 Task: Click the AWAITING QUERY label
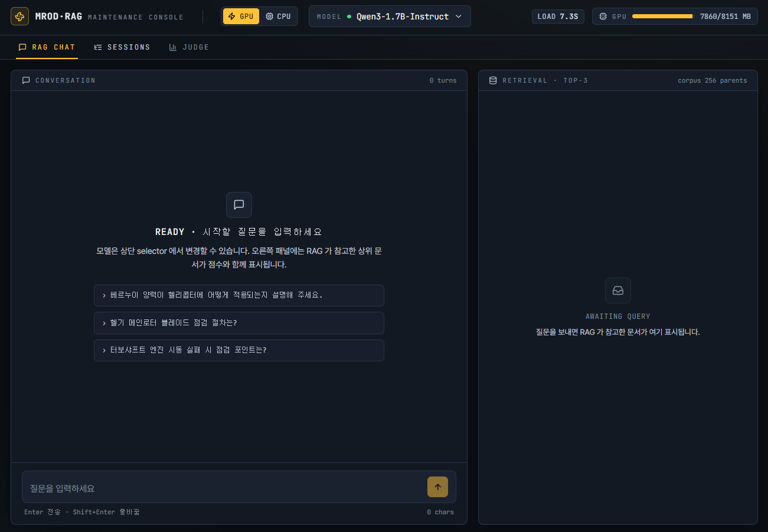click(618, 316)
